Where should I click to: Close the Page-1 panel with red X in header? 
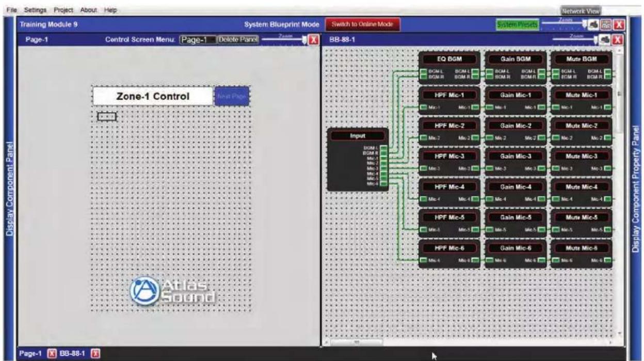pos(313,40)
